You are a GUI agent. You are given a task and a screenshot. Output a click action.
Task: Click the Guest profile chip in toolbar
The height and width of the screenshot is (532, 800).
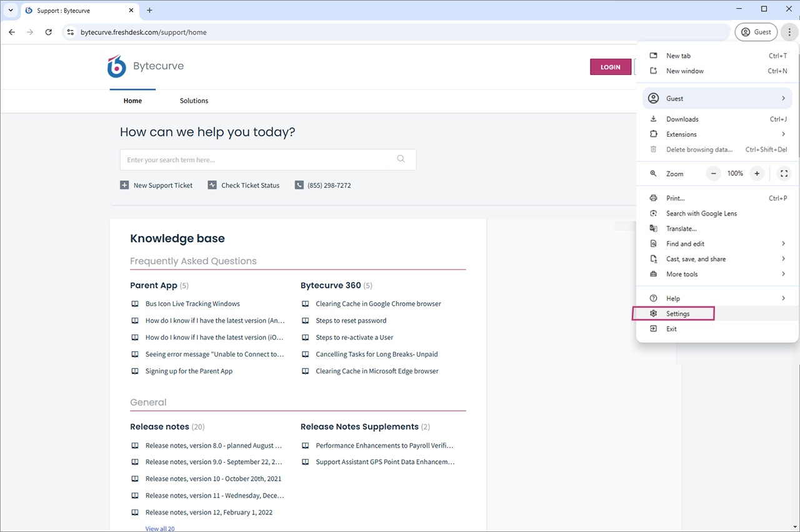coord(756,32)
